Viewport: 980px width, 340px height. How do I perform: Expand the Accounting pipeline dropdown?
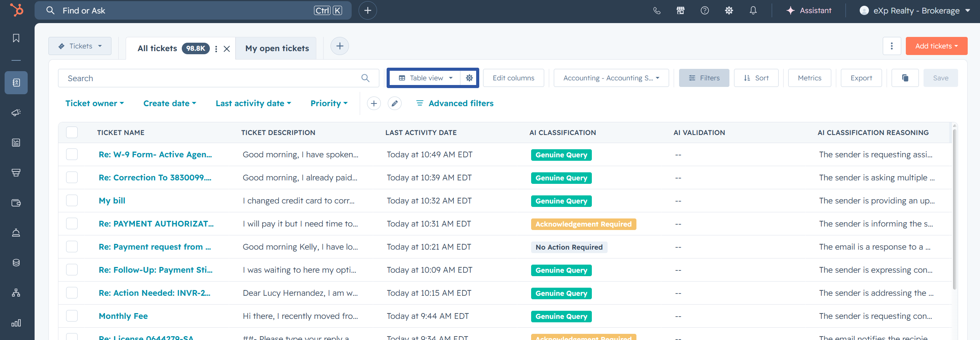(611, 78)
